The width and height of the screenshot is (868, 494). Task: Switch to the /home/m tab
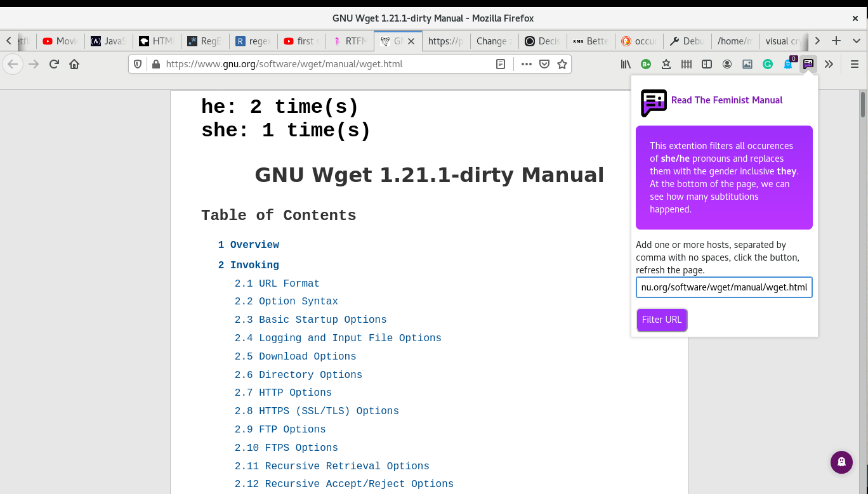pyautogui.click(x=735, y=41)
